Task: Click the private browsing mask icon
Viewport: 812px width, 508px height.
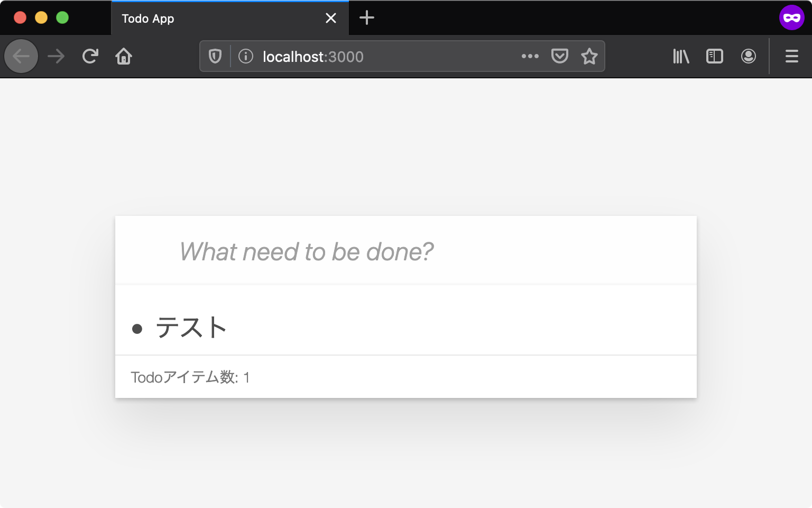Action: [792, 17]
